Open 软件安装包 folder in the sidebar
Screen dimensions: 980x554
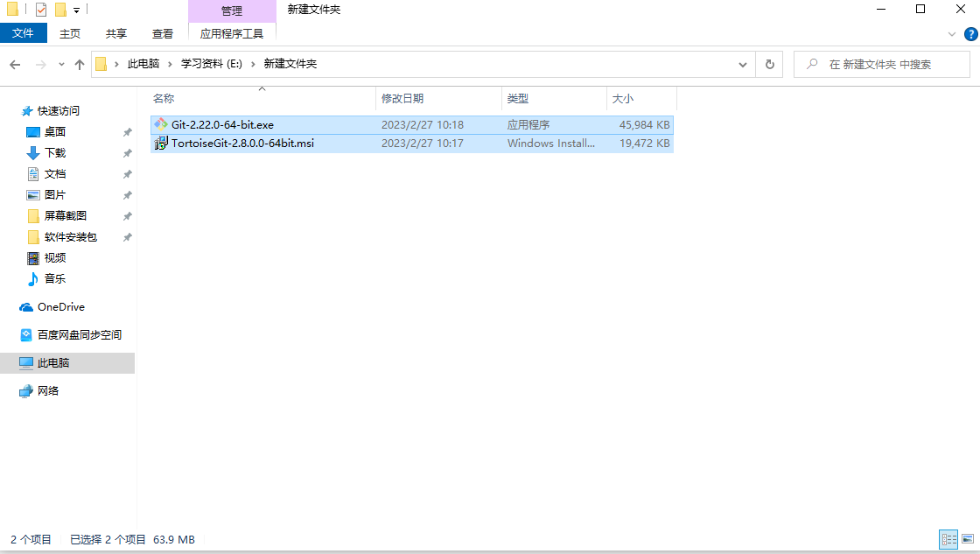click(71, 237)
